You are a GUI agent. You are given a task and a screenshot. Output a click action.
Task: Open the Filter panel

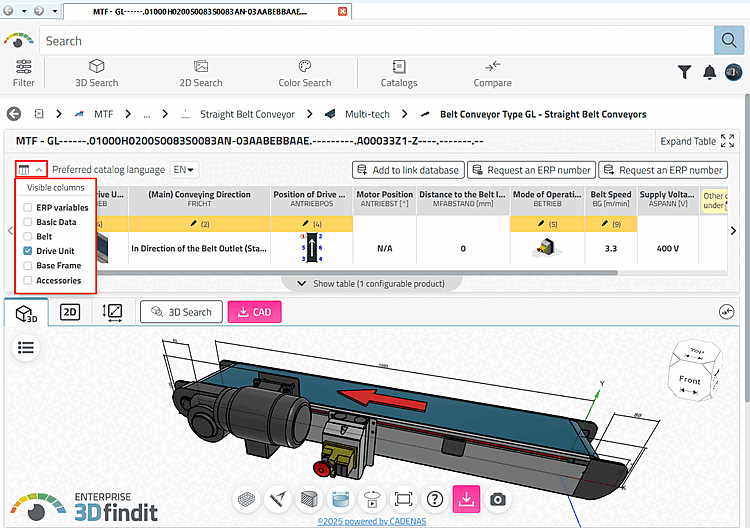[23, 73]
